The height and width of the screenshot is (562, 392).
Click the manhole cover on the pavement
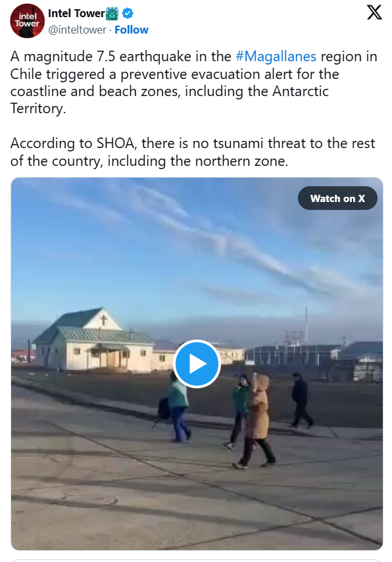86,500
